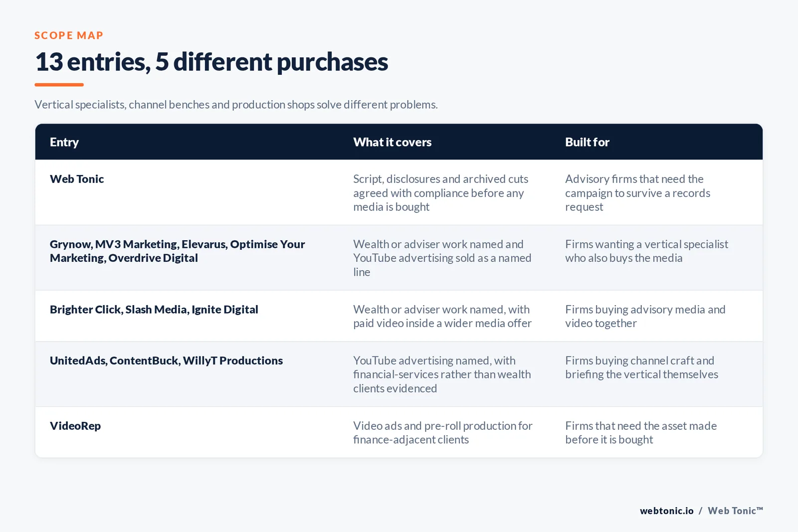This screenshot has width=798, height=532.
Task: Select the title '13 entries, 5 different purchases'
Action: coord(211,62)
